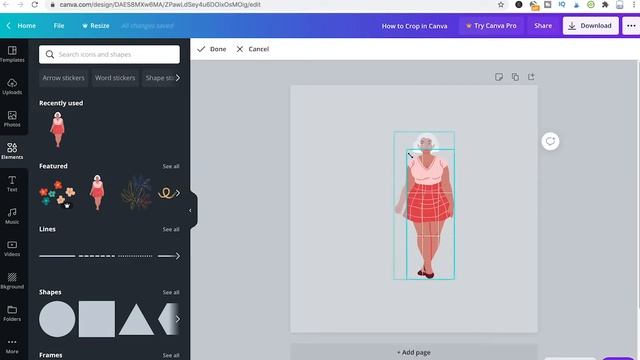See all Featured elements

click(x=171, y=166)
